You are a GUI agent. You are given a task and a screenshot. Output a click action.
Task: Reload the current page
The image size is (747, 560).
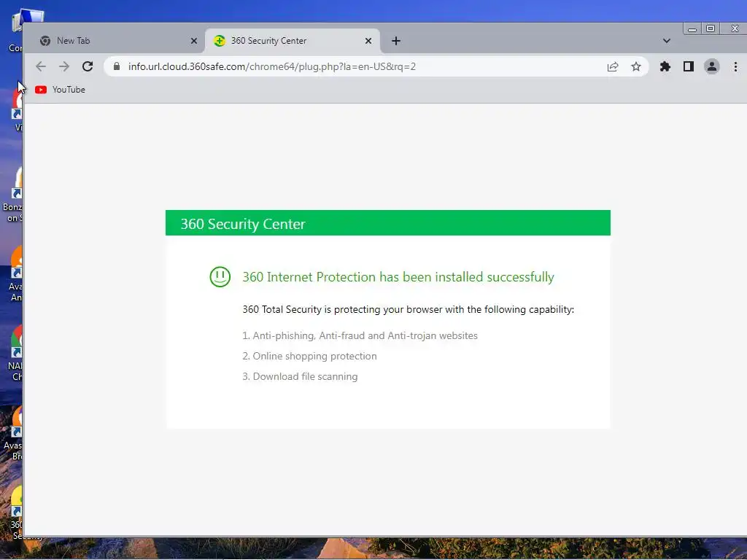coord(88,66)
